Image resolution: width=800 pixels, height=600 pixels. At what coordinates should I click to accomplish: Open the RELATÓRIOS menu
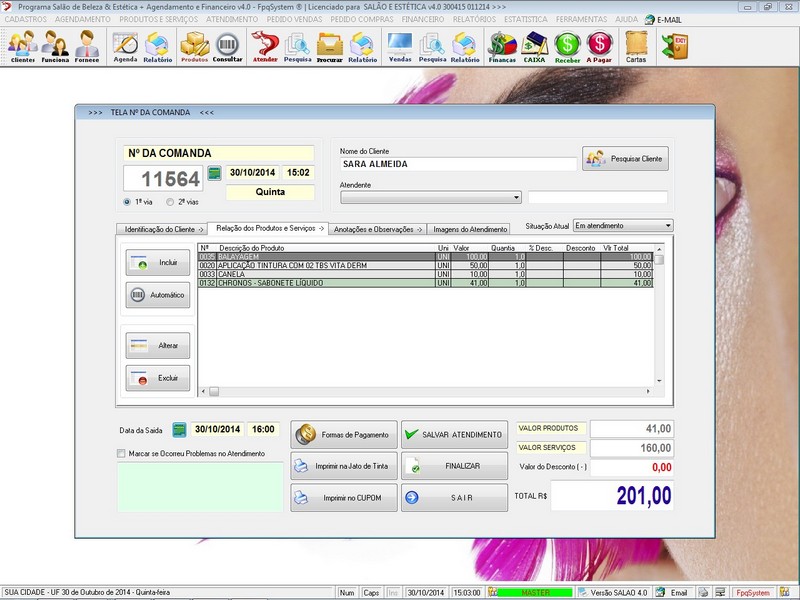point(473,19)
